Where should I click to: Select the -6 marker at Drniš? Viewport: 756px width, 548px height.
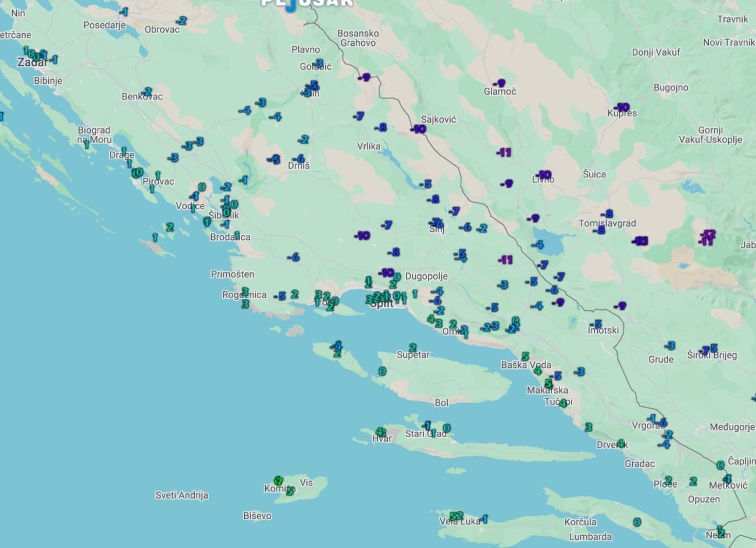click(299, 159)
